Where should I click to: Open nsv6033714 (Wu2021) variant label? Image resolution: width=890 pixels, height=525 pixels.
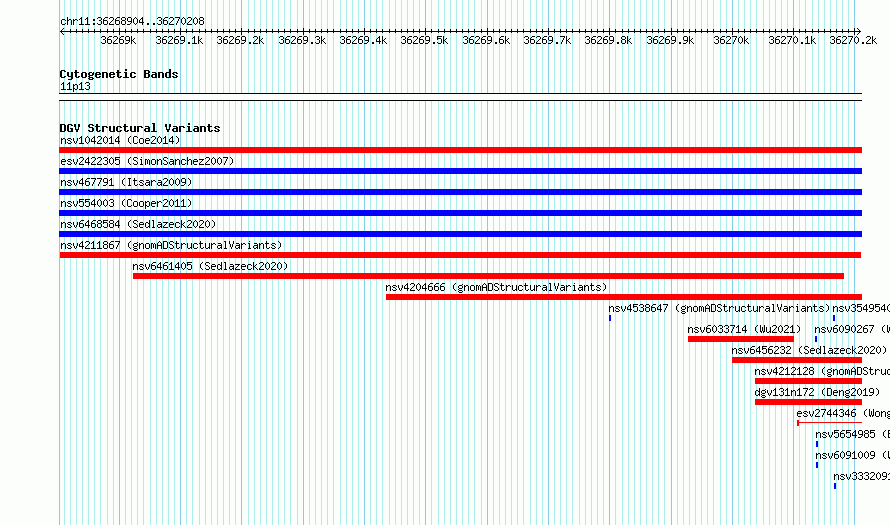pyautogui.click(x=744, y=329)
